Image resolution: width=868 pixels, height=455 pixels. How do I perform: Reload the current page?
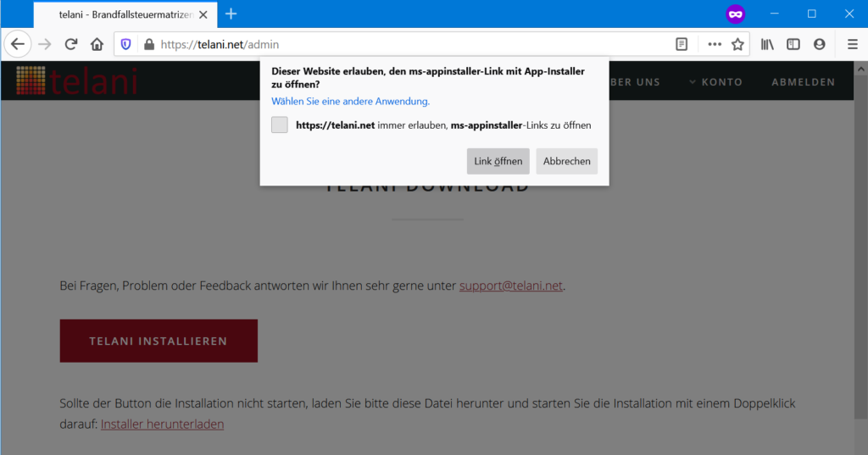(71, 44)
